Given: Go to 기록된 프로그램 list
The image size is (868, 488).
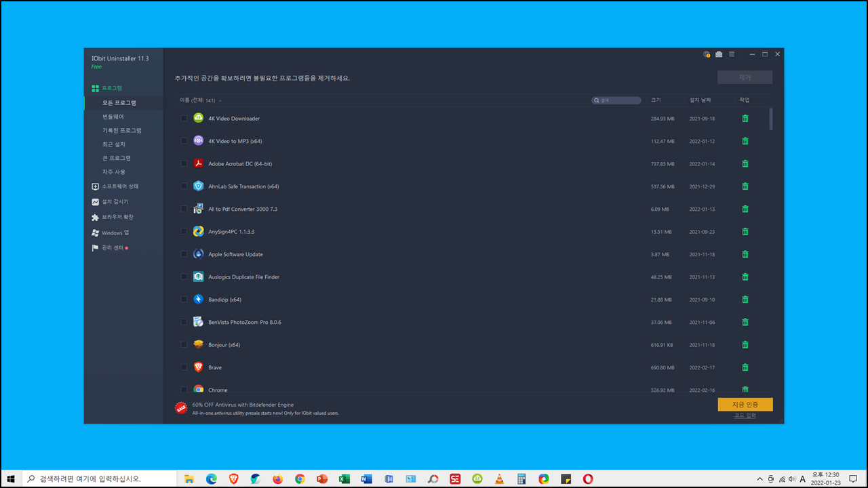Looking at the screenshot, I should [123, 130].
